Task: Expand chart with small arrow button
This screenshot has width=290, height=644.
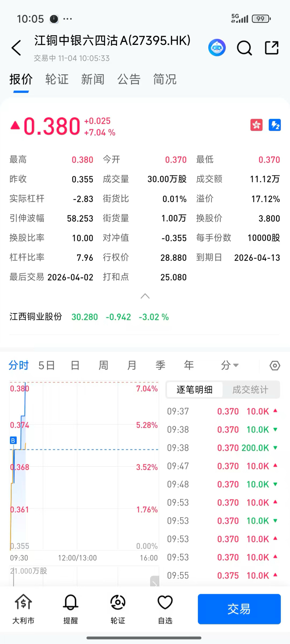Action: 154,581
